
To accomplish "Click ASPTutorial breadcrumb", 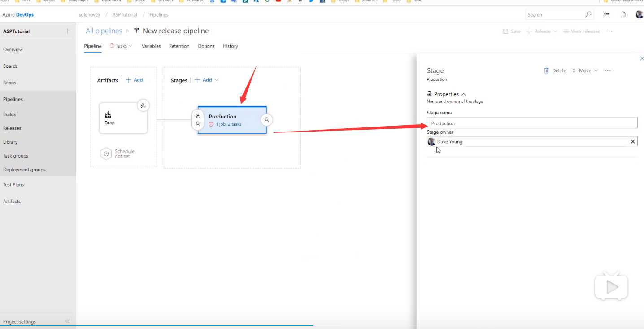I will (x=125, y=15).
